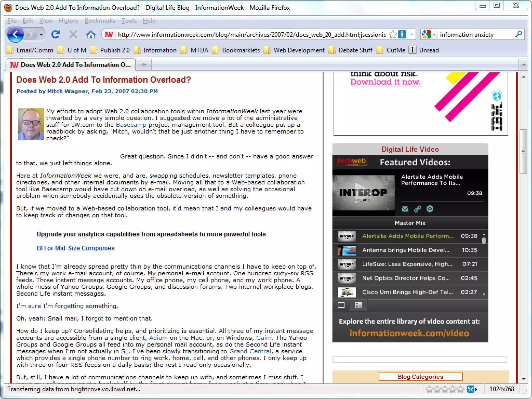Open the BI For Mid-Size Companies link

76,248
